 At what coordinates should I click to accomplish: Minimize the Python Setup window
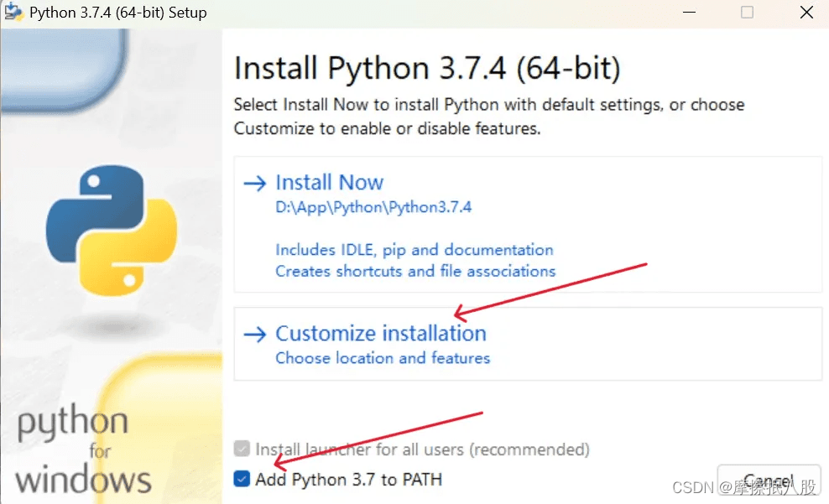click(687, 13)
